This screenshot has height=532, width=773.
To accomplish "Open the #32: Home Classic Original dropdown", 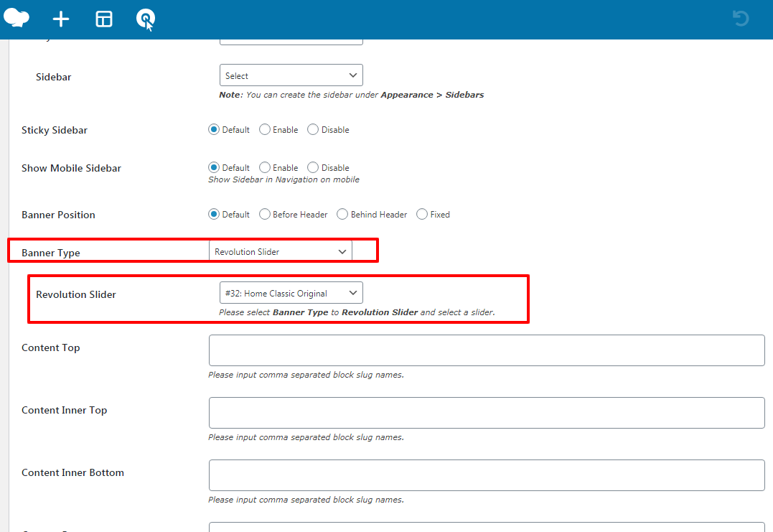I will click(291, 293).
